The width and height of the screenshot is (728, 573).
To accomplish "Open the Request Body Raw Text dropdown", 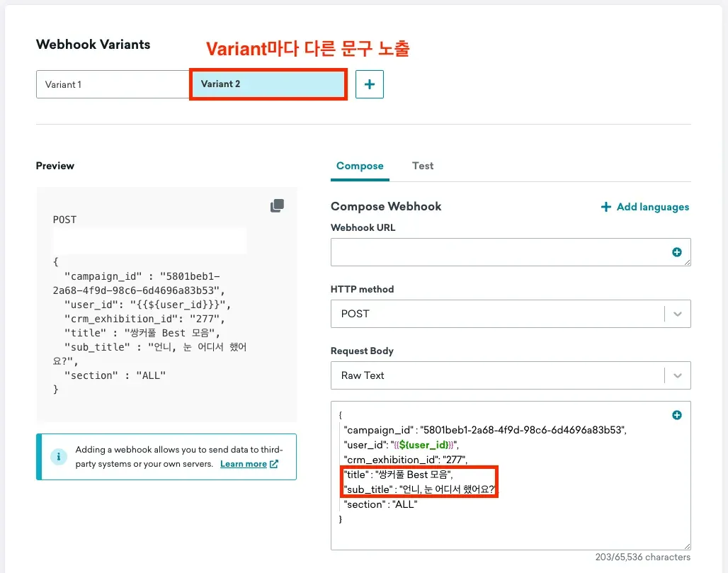I will (511, 375).
